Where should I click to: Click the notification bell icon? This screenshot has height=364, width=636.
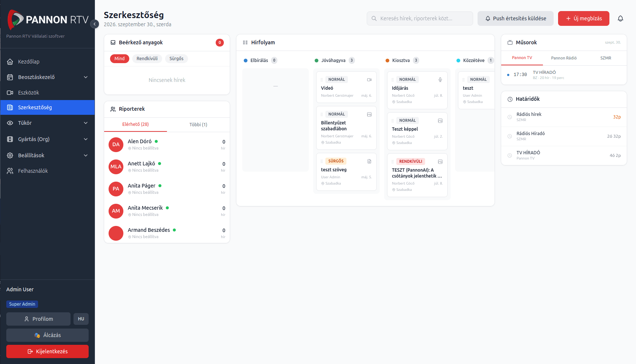[620, 18]
